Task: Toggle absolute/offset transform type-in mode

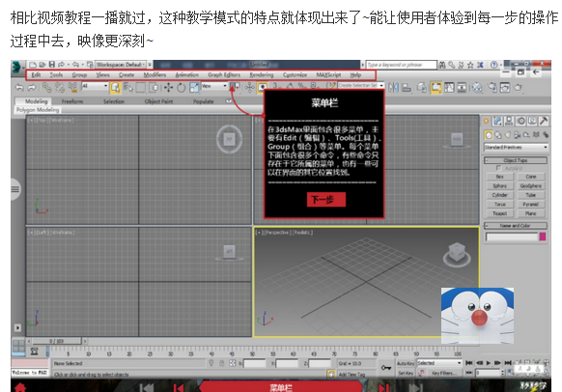Action: coord(233,363)
